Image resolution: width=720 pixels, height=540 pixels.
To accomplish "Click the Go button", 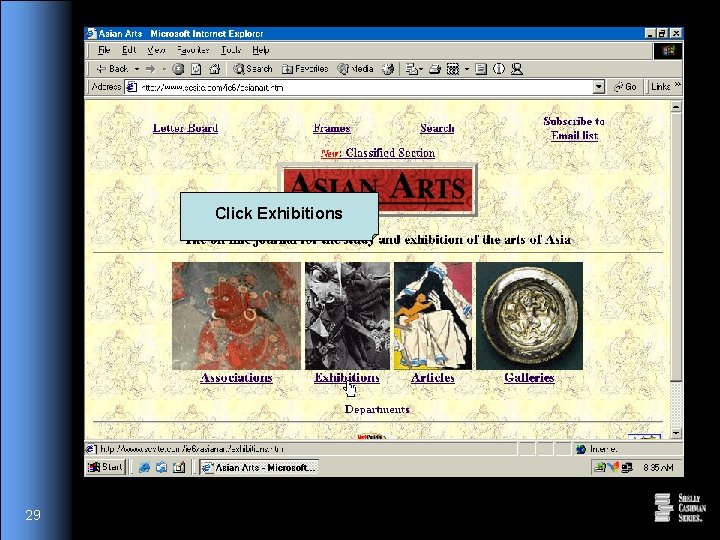I will (x=625, y=86).
